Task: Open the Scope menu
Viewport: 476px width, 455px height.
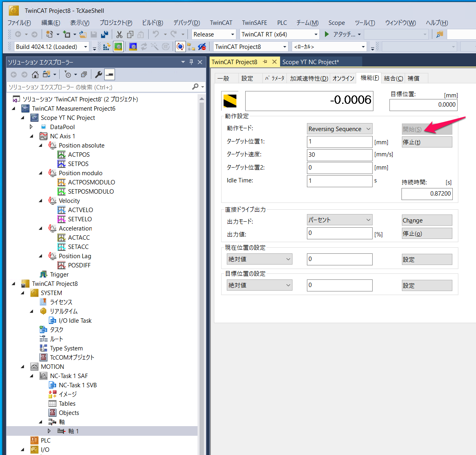Action: tap(336, 23)
